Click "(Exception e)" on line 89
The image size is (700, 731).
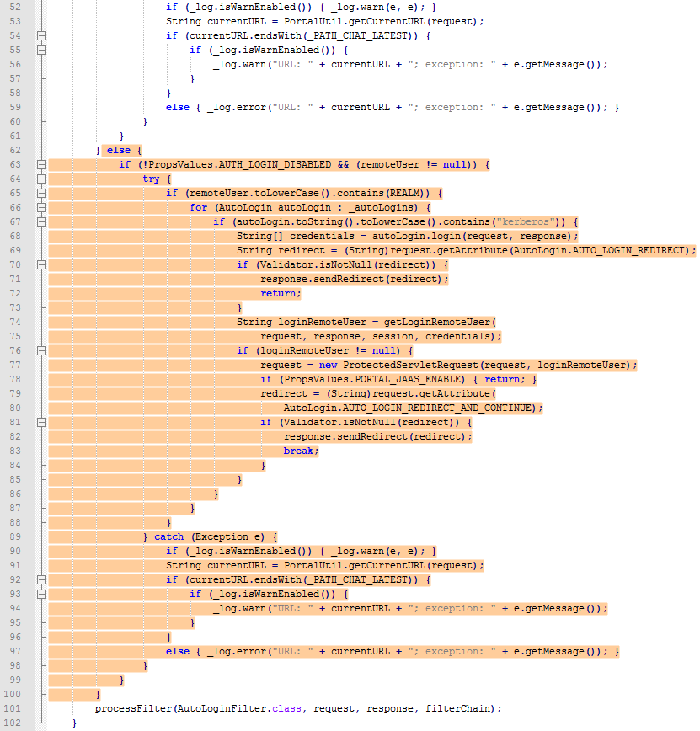[227, 536]
